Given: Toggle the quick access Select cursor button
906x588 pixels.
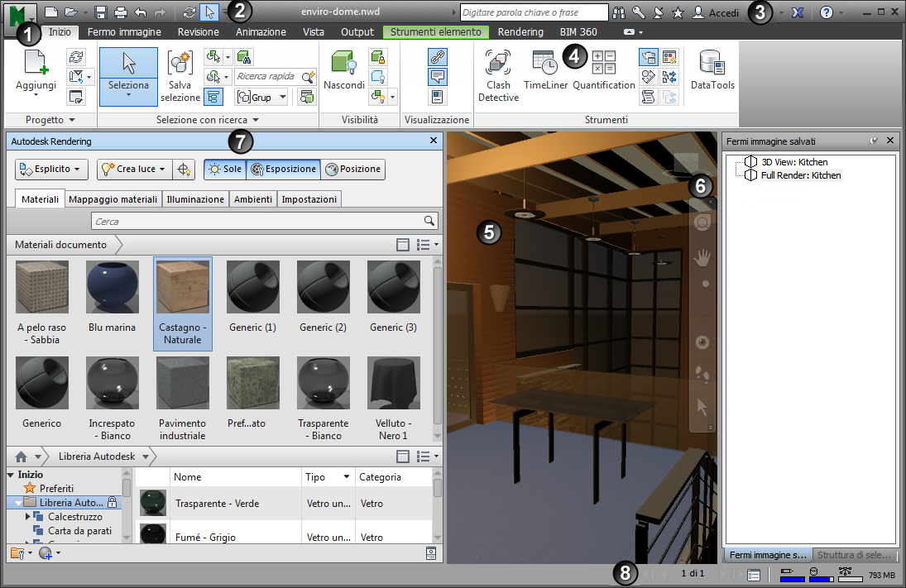Looking at the screenshot, I should (x=209, y=12).
